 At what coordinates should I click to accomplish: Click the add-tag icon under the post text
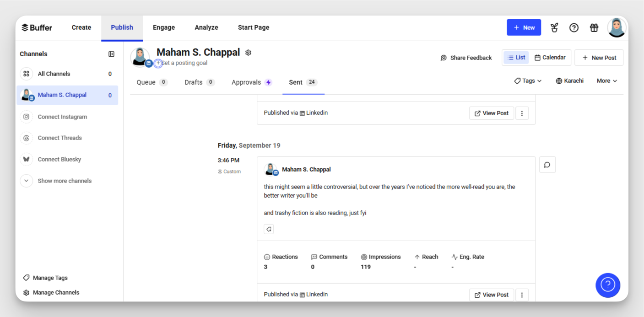click(269, 229)
